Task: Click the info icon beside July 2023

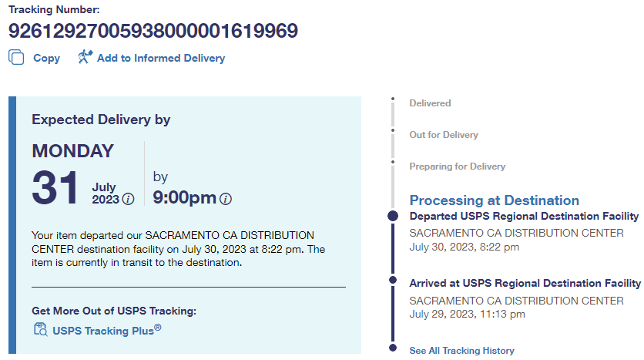Action: tap(129, 199)
